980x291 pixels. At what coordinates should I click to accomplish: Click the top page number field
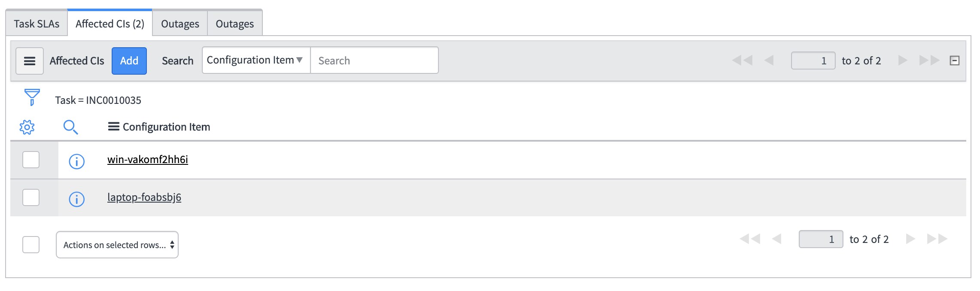coord(813,61)
